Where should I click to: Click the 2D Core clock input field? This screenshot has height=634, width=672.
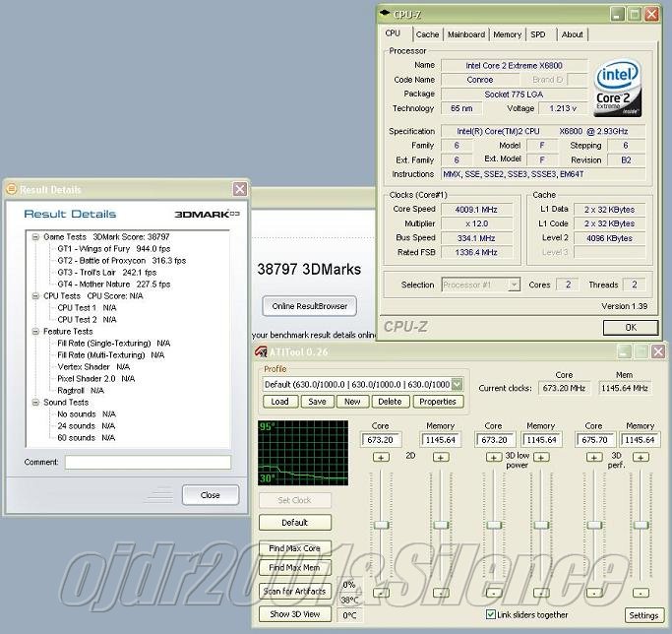click(381, 440)
